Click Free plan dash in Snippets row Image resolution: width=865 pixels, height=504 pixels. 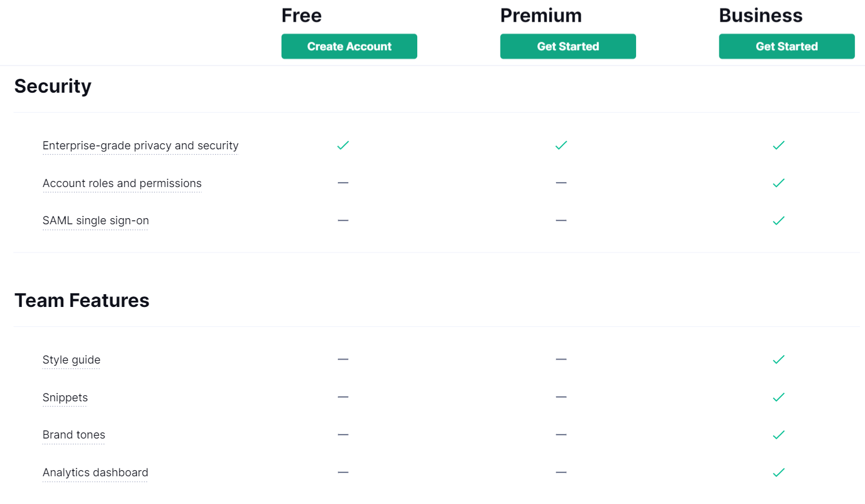click(343, 397)
